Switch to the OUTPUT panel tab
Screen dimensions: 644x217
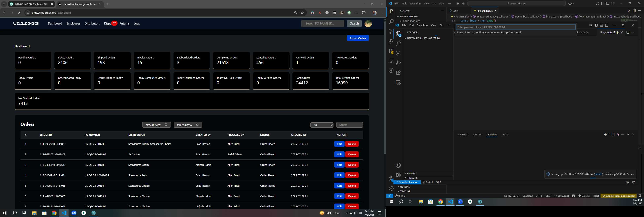point(477,135)
